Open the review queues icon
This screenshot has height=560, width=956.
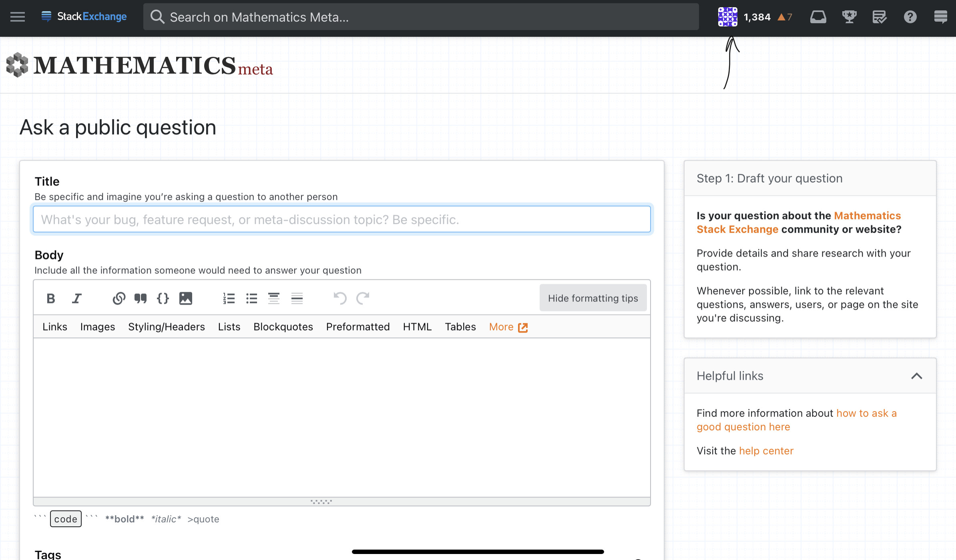click(x=879, y=17)
